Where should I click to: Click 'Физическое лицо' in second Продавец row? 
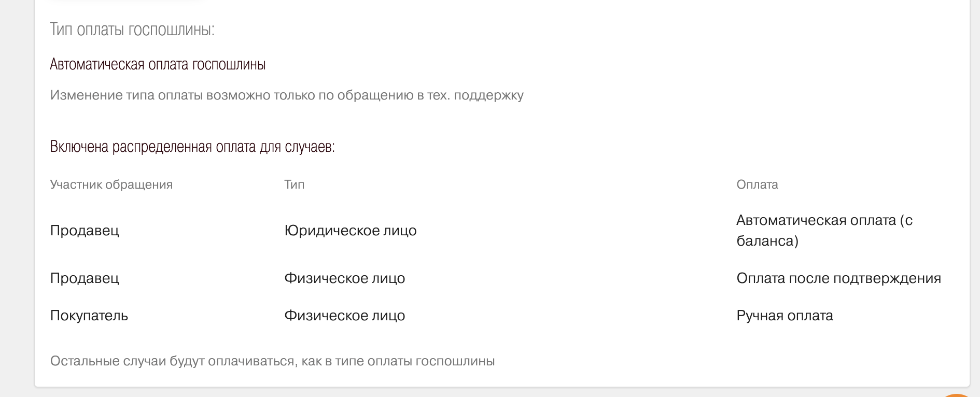(x=344, y=278)
